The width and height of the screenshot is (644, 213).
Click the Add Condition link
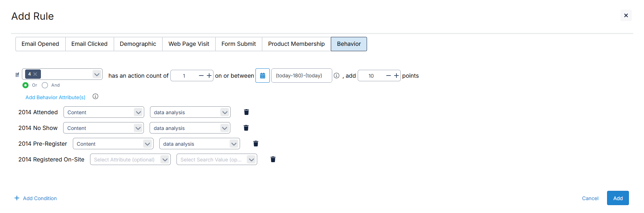(x=39, y=198)
